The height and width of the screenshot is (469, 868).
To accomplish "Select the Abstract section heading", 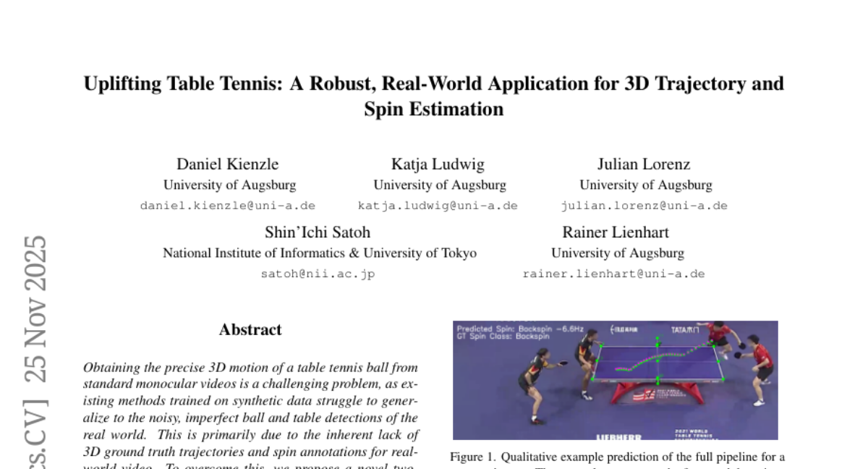I will (x=250, y=330).
